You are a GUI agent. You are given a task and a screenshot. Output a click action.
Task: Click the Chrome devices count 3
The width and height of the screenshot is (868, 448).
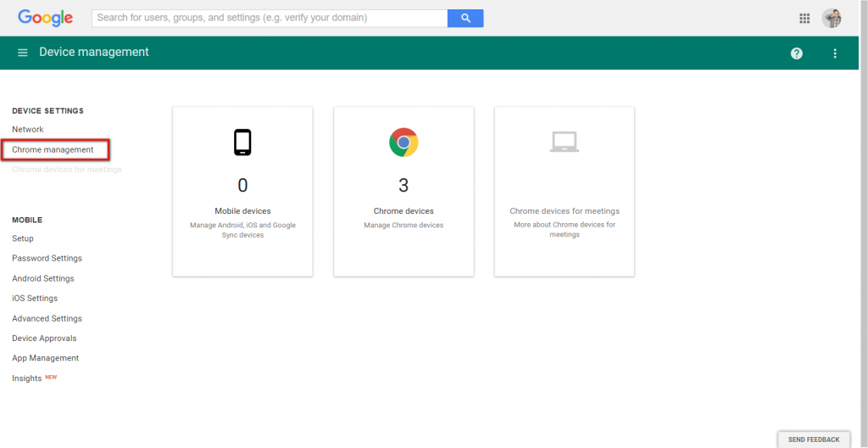coord(403,185)
